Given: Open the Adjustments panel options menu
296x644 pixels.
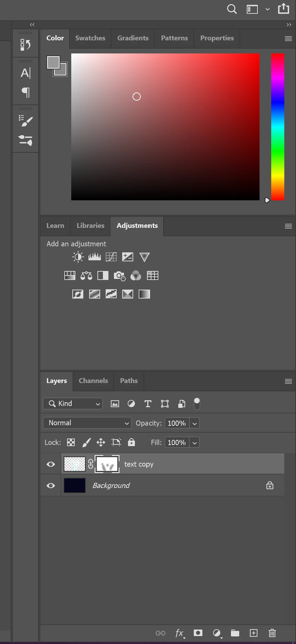Looking at the screenshot, I should 288,226.
